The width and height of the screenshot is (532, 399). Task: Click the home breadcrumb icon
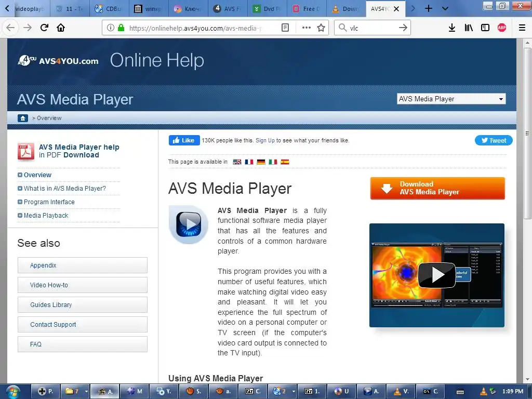23,118
